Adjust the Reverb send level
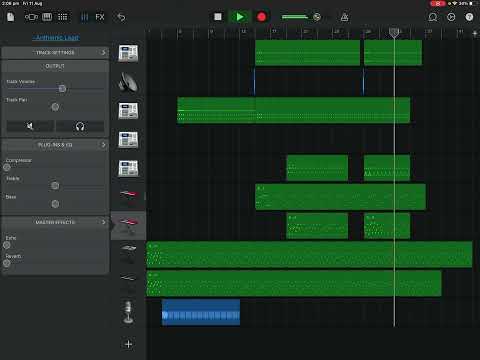Image resolution: width=480 pixels, height=360 pixels. coord(7,263)
